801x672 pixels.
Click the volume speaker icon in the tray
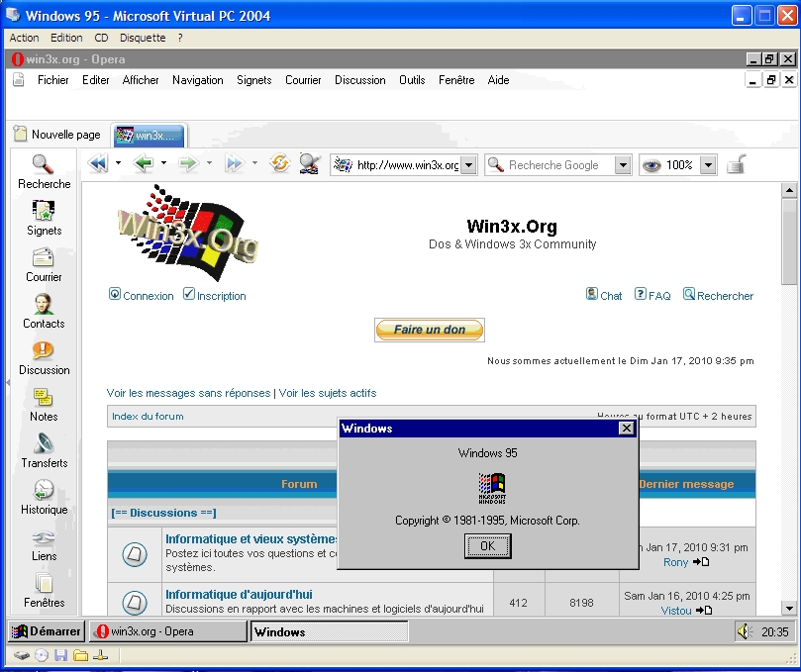(745, 631)
